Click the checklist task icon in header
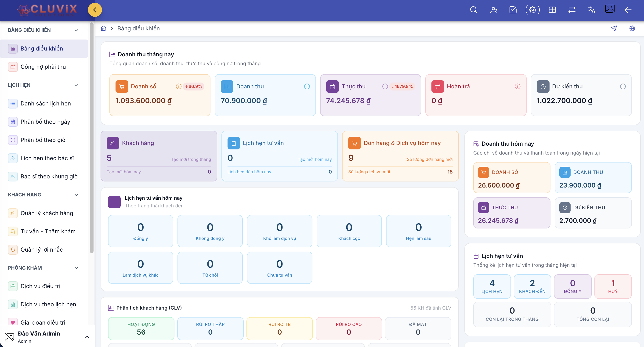 [513, 10]
